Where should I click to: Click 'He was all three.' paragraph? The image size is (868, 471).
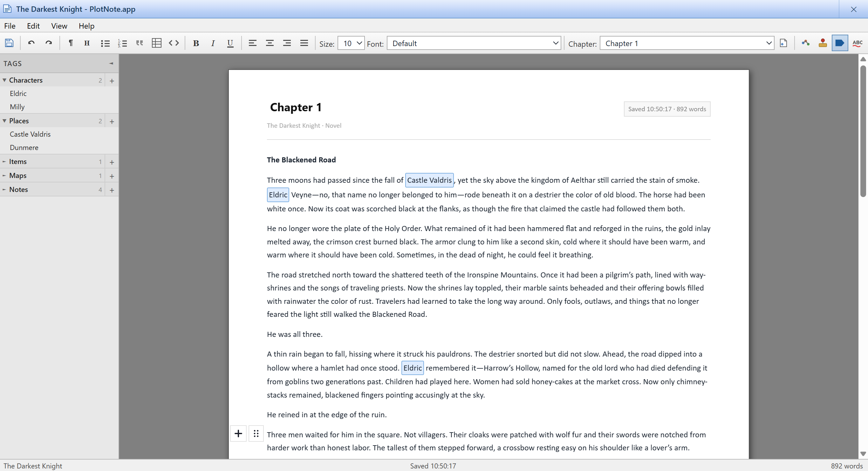295,334
